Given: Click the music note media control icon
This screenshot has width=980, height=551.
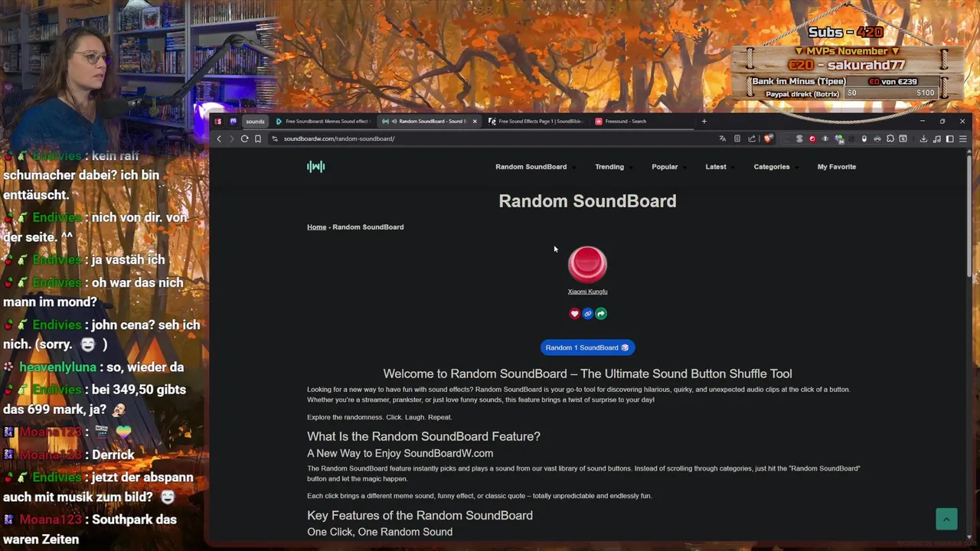Looking at the screenshot, I should [x=936, y=139].
